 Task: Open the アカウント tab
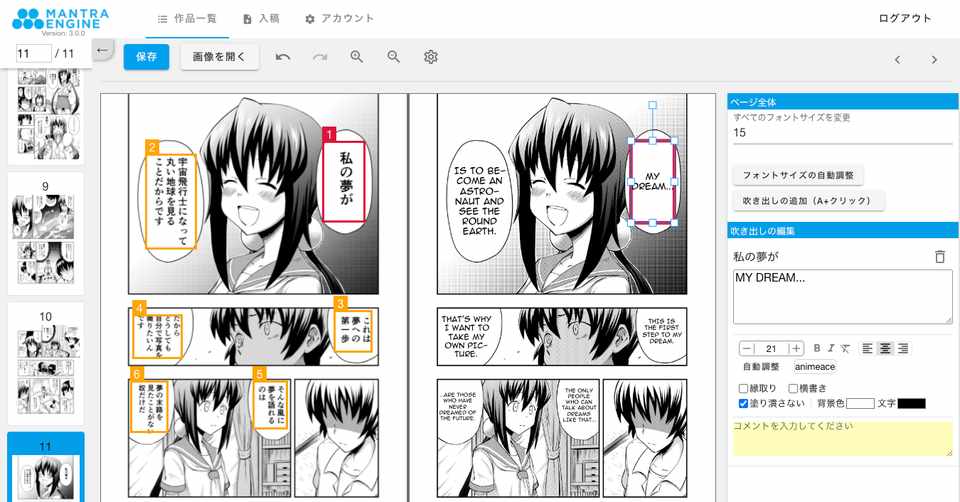(x=339, y=19)
